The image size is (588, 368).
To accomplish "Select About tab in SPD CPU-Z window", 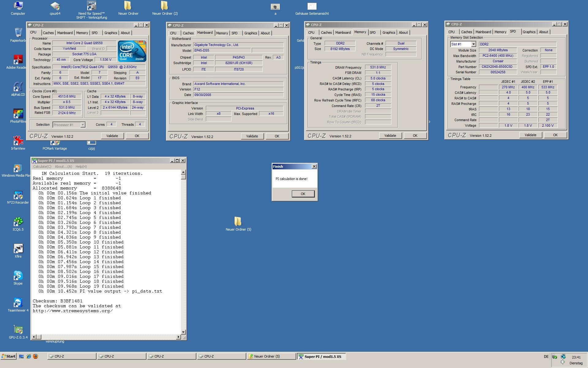I will pos(544,32).
